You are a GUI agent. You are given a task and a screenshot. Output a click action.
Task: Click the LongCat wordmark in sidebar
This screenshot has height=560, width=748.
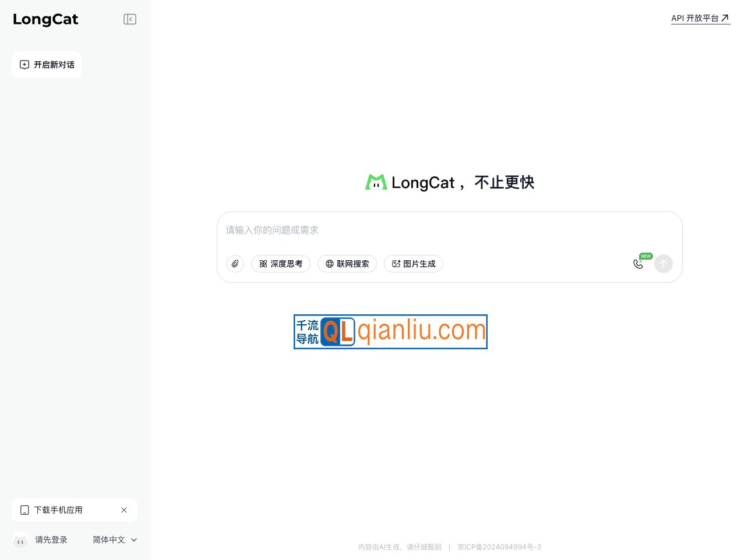click(x=45, y=19)
